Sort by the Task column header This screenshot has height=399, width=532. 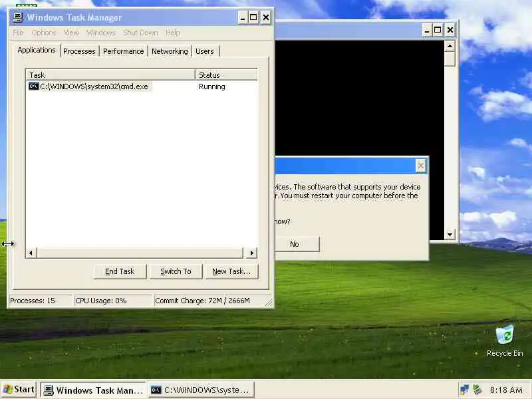[x=110, y=74]
